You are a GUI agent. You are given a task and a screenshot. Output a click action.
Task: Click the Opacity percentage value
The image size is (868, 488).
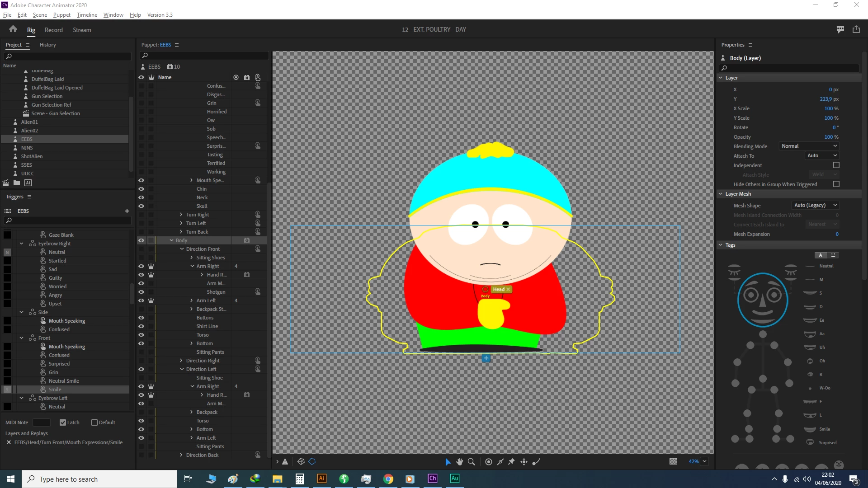(828, 137)
